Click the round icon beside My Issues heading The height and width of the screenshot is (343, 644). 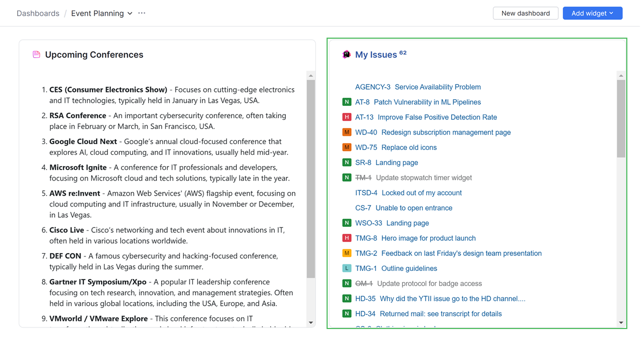tap(346, 54)
